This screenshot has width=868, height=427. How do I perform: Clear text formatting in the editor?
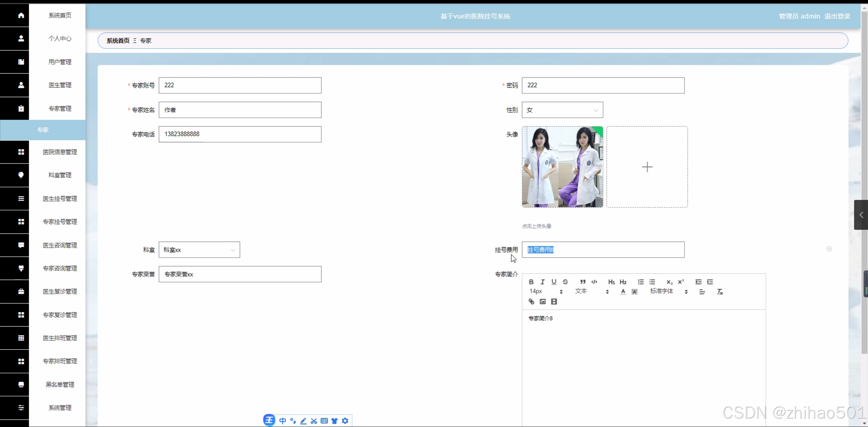tap(720, 292)
